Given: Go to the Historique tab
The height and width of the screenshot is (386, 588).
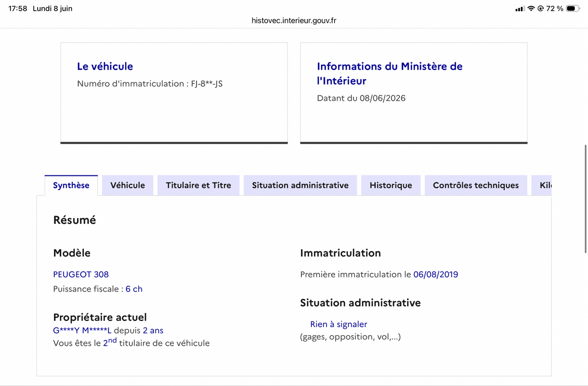Looking at the screenshot, I should coord(391,185).
